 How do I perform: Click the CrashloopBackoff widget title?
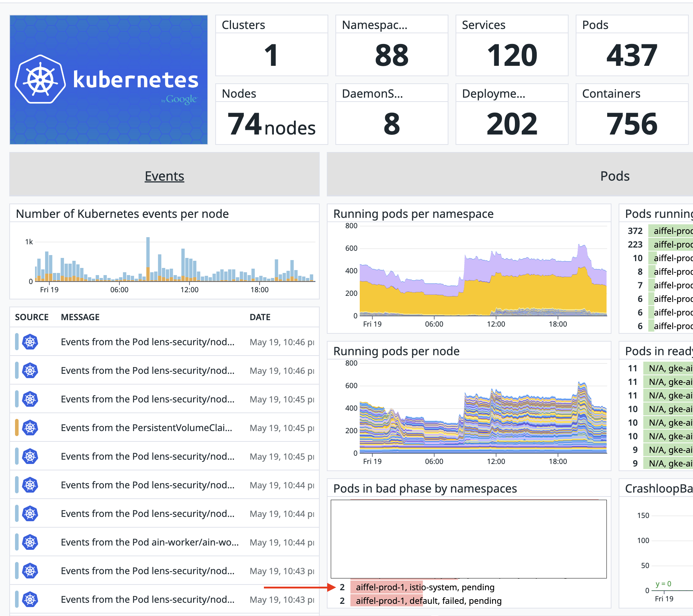659,488
